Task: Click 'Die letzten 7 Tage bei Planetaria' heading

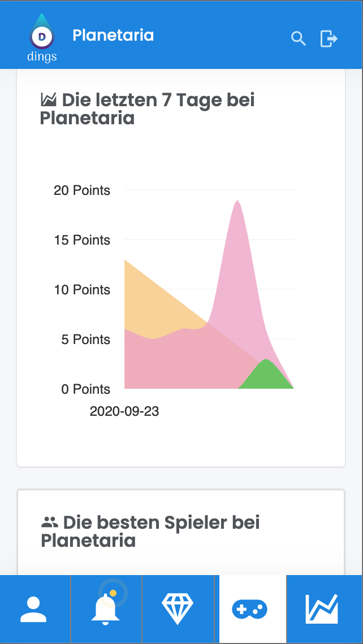Action: (147, 109)
